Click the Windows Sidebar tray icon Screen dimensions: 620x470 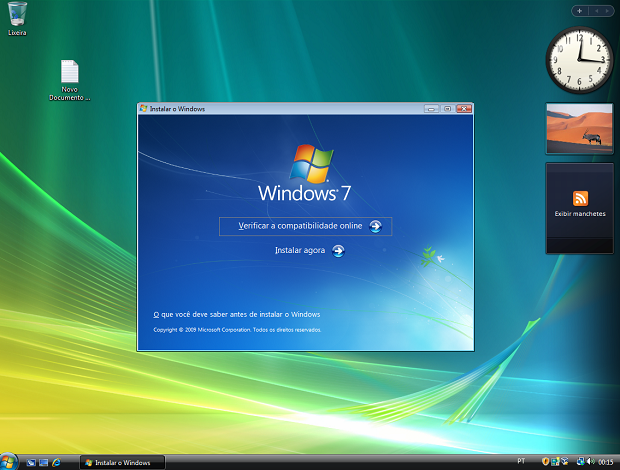555,461
